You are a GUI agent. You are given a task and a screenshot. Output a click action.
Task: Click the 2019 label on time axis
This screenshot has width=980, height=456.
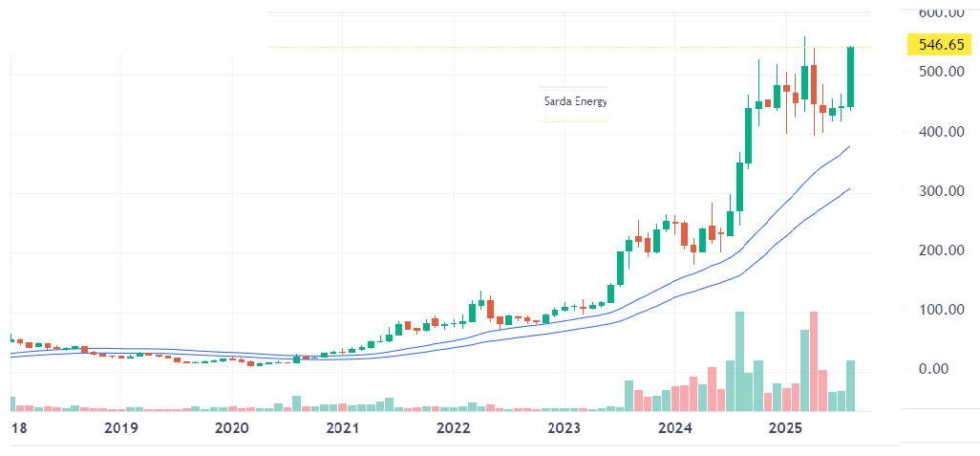[x=121, y=429]
